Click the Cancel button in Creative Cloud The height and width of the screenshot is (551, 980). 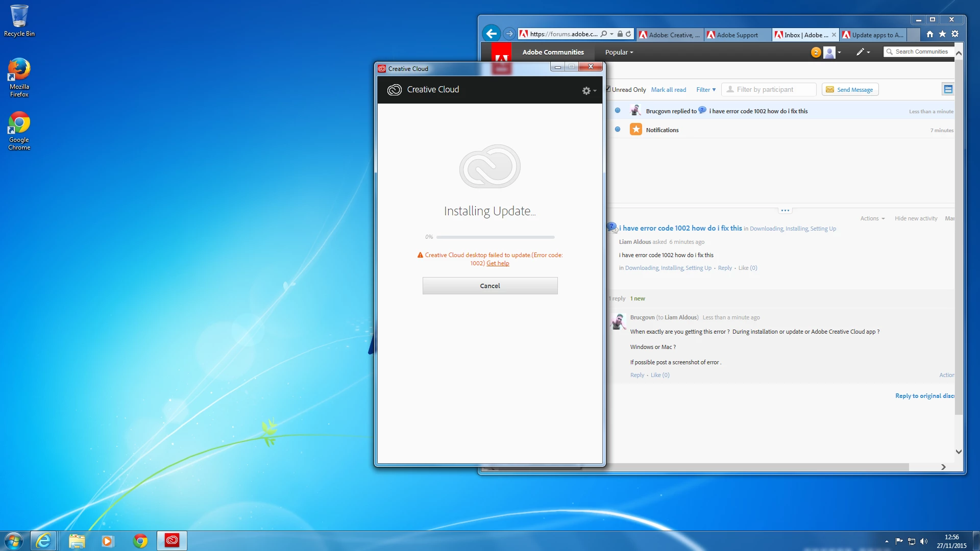(489, 286)
